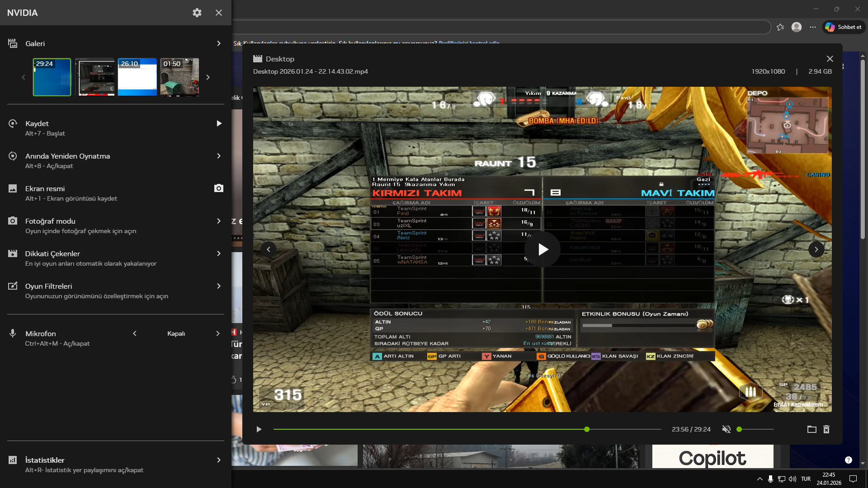Expand Anında Yeniden Oynatma options
The height and width of the screenshot is (488, 868).
(x=219, y=156)
